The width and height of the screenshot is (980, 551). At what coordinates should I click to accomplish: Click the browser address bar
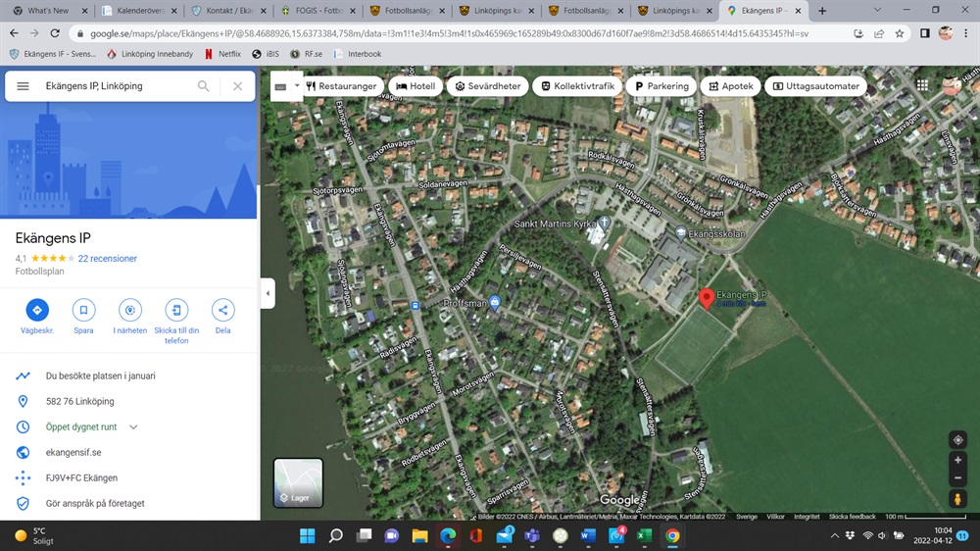tap(449, 33)
